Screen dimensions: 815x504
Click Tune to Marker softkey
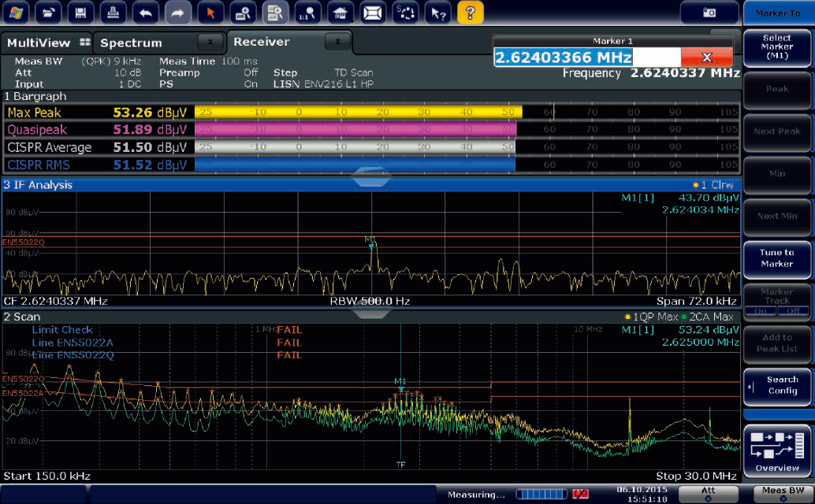777,258
